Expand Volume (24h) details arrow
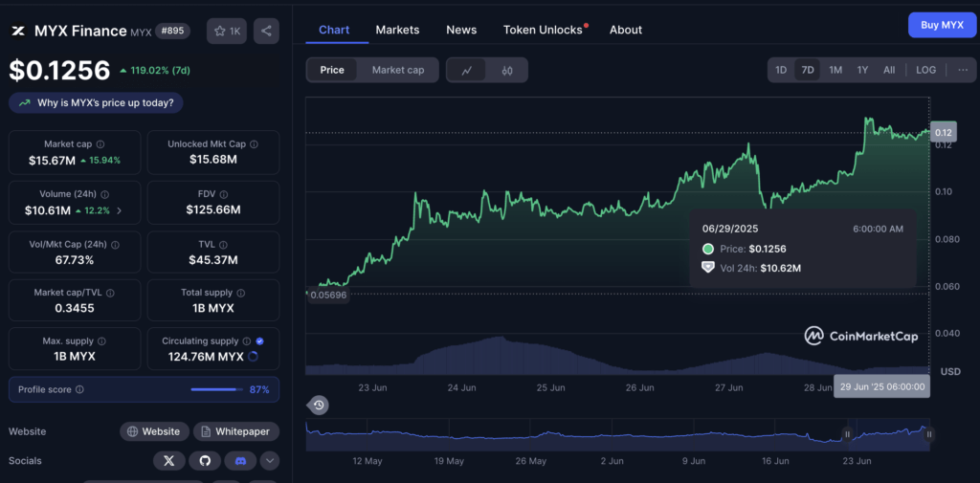The image size is (980, 483). coord(120,210)
